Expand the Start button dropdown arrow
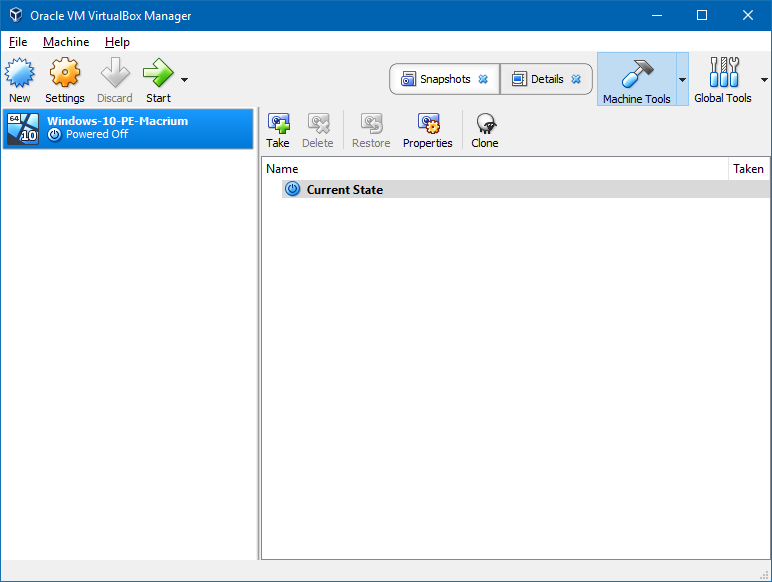Image resolution: width=772 pixels, height=582 pixels. pyautogui.click(x=184, y=79)
